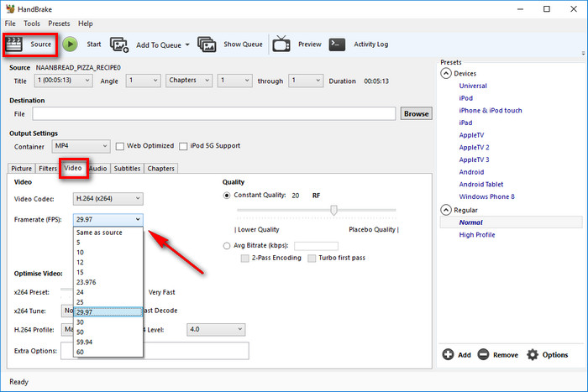This screenshot has height=392, width=588.
Task: Click the Browse button
Action: point(417,114)
